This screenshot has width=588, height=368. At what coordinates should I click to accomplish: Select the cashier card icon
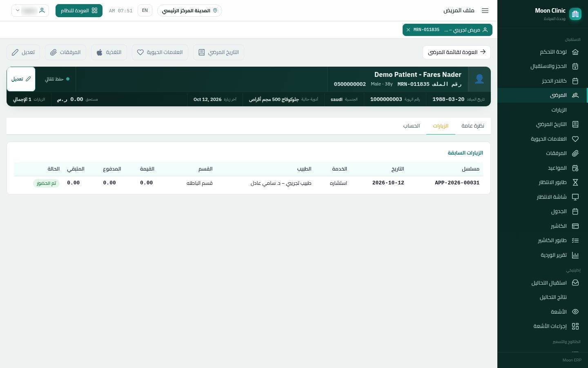575,226
